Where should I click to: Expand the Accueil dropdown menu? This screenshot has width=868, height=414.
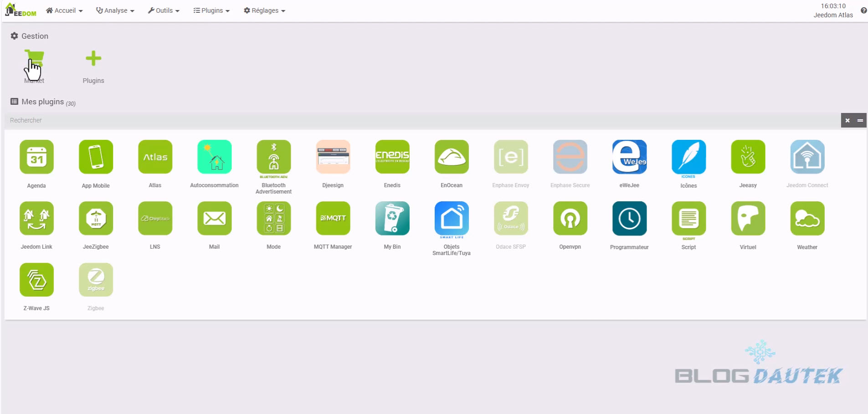pos(64,10)
